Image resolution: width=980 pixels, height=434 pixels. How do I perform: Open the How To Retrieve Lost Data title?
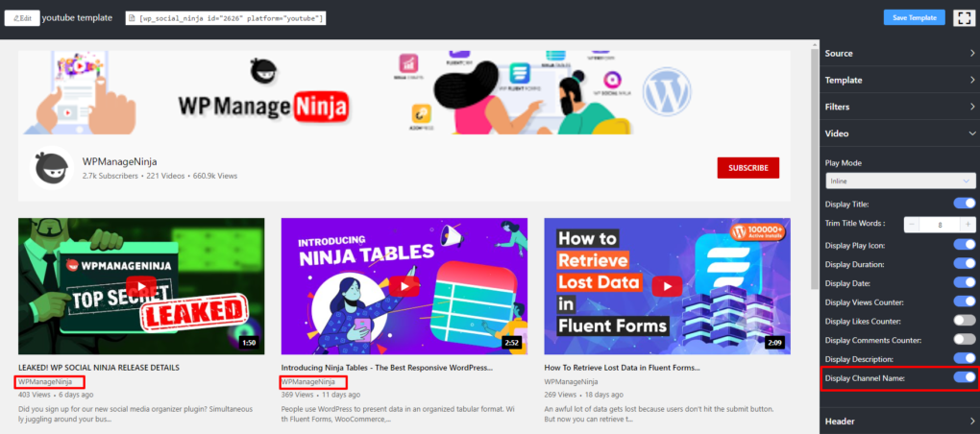click(622, 367)
